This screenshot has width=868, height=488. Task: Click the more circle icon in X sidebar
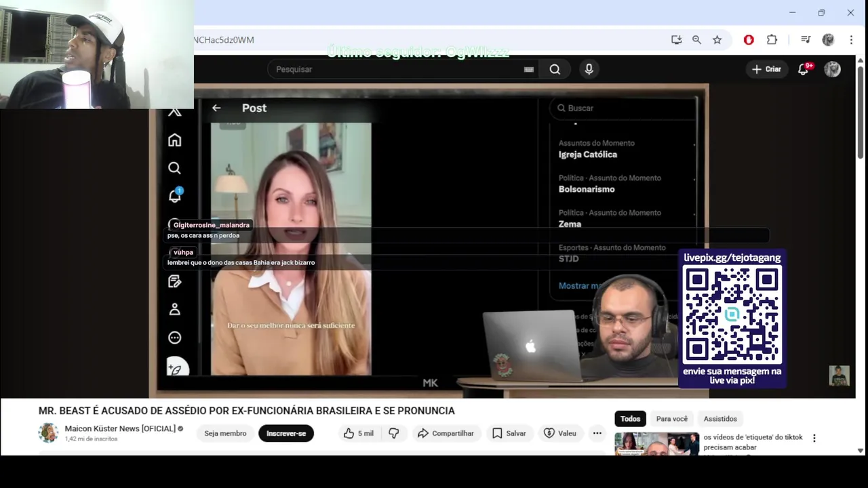tap(174, 338)
